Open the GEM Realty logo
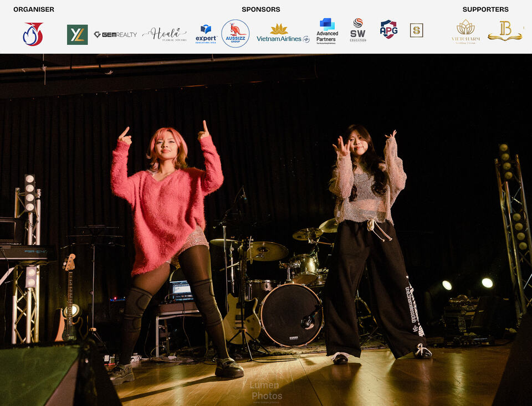The width and height of the screenshot is (532, 406). click(x=115, y=34)
